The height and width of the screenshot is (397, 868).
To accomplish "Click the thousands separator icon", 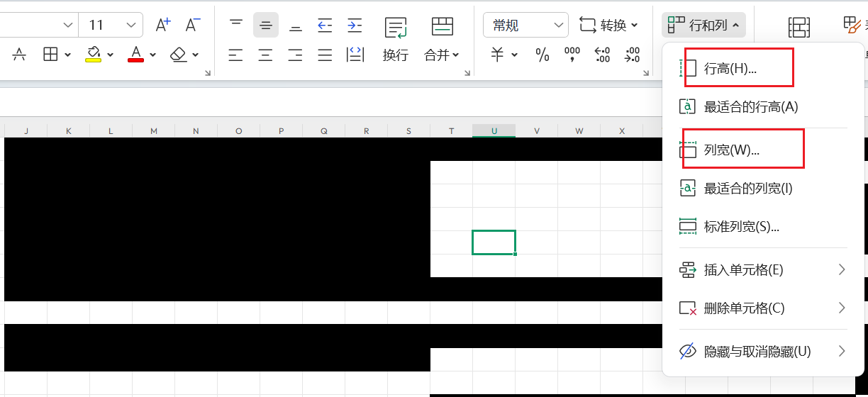I will (x=572, y=55).
